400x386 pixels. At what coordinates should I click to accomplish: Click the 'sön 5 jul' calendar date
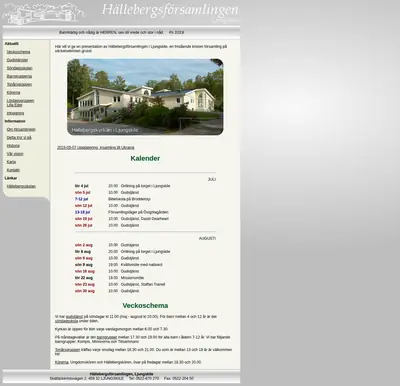[83, 193]
